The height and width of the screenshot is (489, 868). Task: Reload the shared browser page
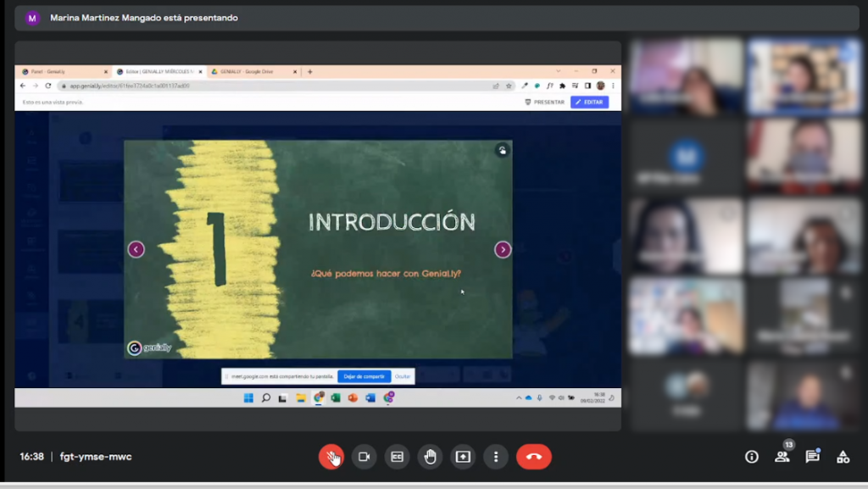click(48, 86)
